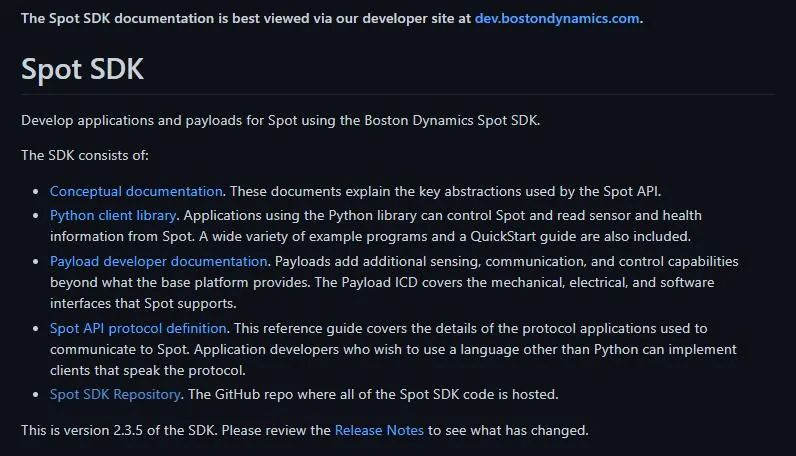Open the Spot SDK Repository link
Viewport: 796px width, 456px height.
point(115,394)
